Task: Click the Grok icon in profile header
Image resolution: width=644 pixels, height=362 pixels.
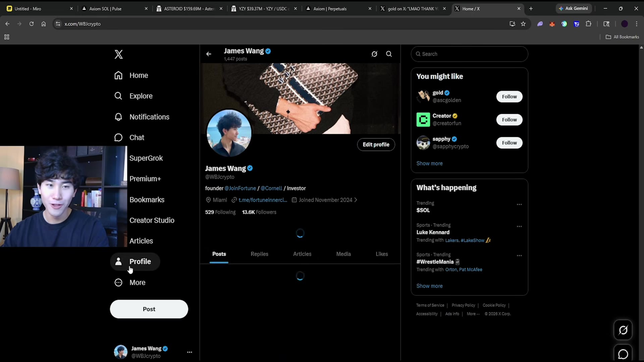Action: 374,54
